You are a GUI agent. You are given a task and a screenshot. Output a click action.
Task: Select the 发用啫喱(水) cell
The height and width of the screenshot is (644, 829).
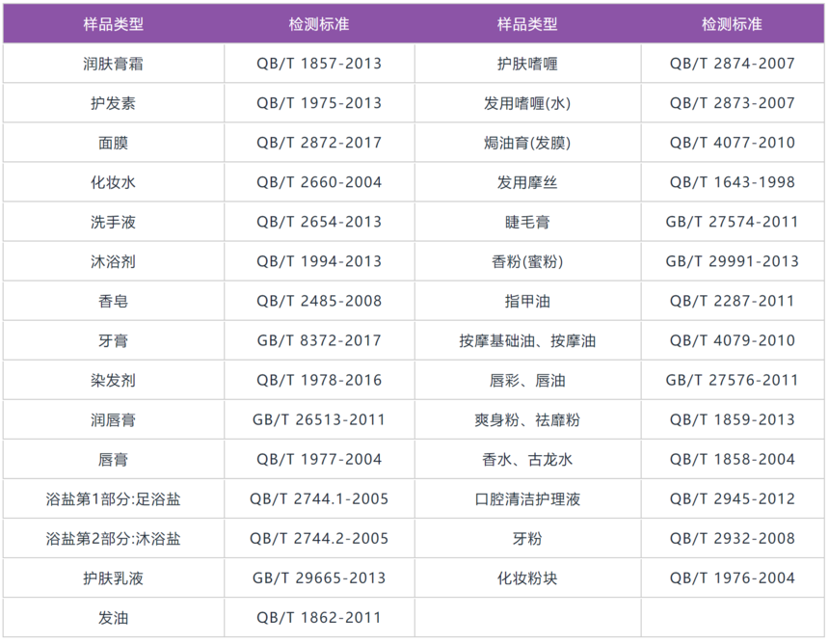tap(527, 103)
